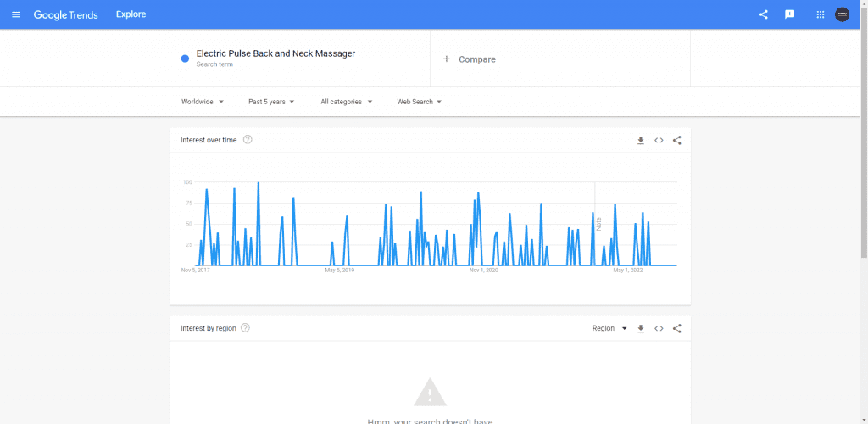
Task: Show help for Interest by region
Action: [246, 328]
